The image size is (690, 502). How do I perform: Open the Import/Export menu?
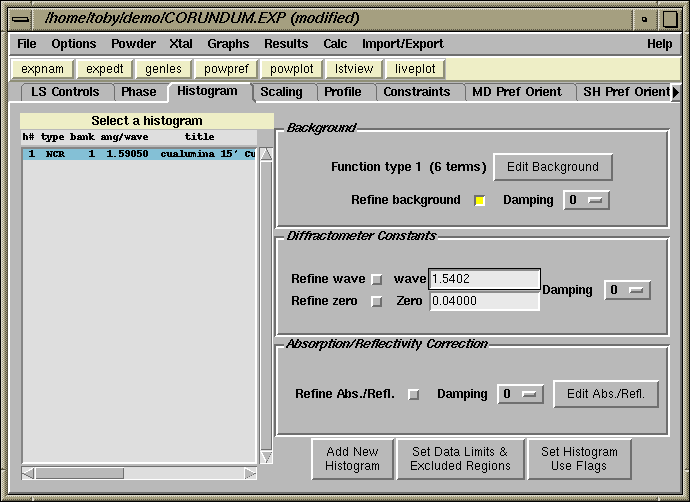[403, 44]
